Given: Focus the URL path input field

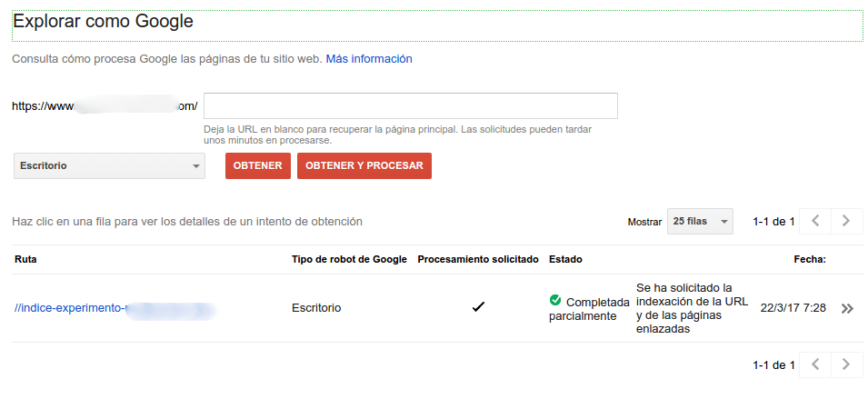Looking at the screenshot, I should [x=411, y=105].
